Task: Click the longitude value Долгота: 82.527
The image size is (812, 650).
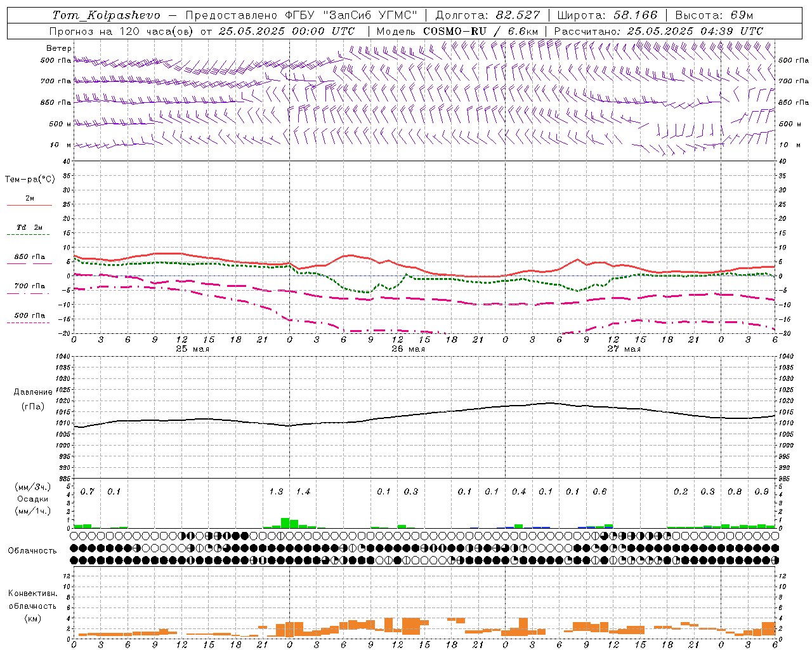Action: [487, 15]
